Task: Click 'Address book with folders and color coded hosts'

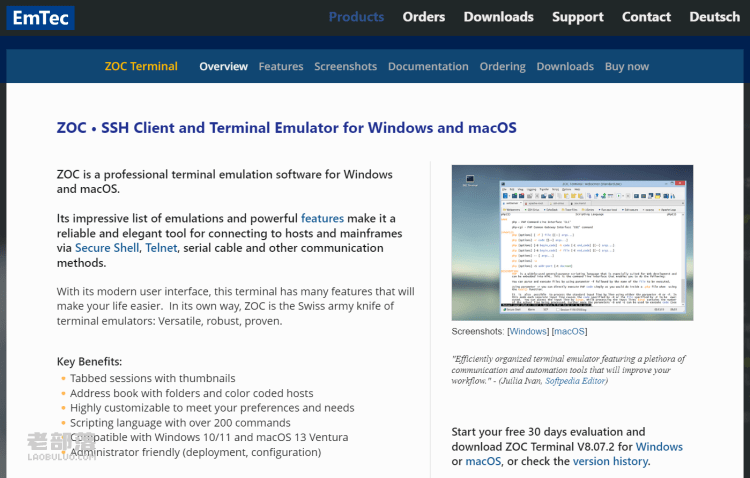Action: (x=192, y=393)
